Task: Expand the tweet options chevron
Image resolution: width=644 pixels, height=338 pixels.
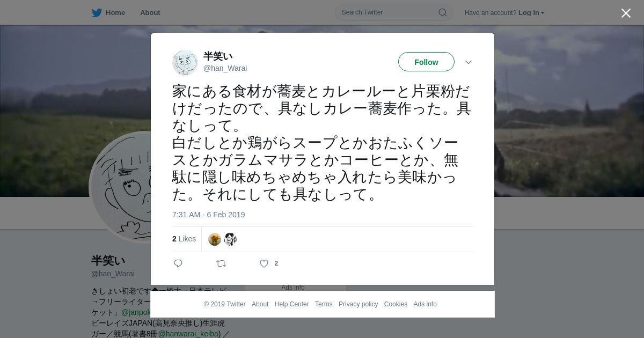Action: (x=469, y=62)
